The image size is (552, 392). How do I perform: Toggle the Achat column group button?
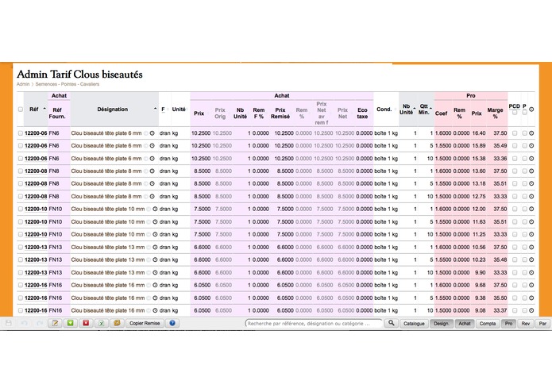tap(465, 324)
